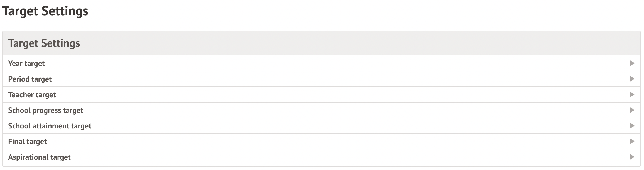Image resolution: width=644 pixels, height=170 pixels.
Task: Click the large Target Settings page title
Action: [x=45, y=11]
